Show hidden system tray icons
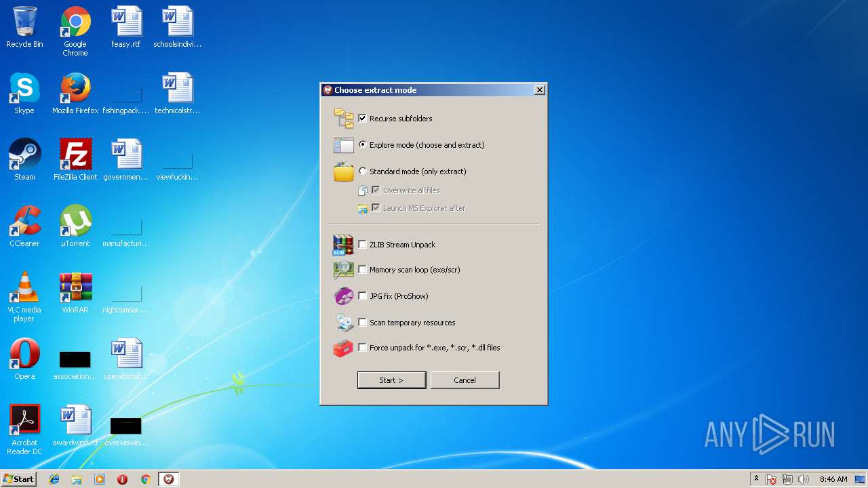The image size is (868, 488). coord(756,479)
